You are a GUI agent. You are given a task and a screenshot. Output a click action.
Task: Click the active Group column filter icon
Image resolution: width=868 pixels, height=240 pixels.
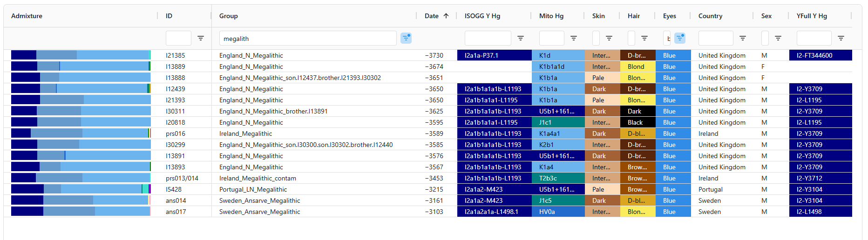pyautogui.click(x=406, y=38)
